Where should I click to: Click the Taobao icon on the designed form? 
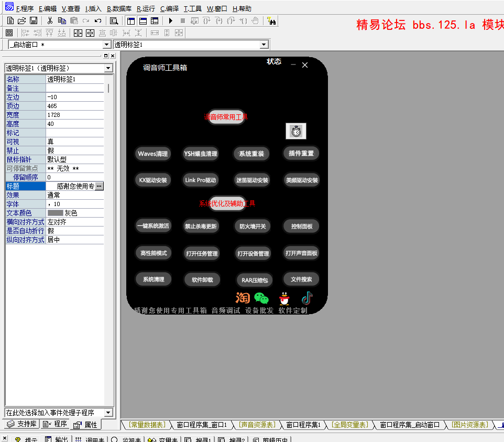point(242,297)
